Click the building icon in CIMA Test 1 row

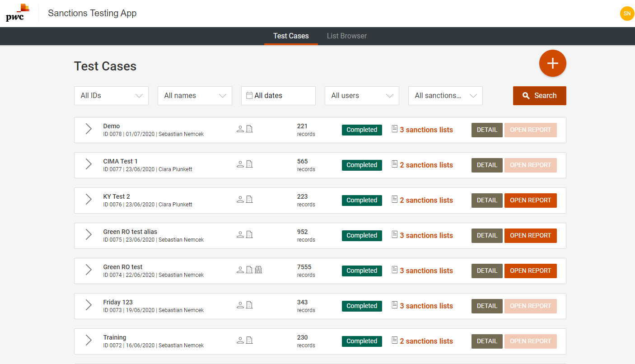(x=249, y=164)
